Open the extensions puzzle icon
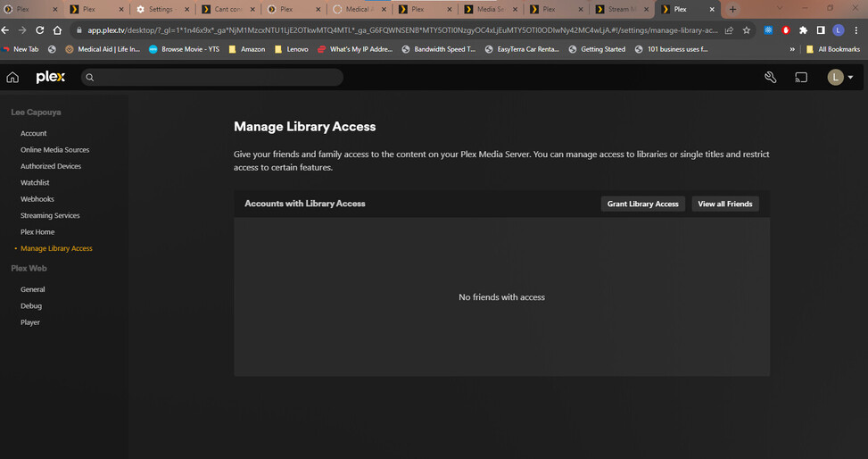Screen dimensions: 868x459 803,30
